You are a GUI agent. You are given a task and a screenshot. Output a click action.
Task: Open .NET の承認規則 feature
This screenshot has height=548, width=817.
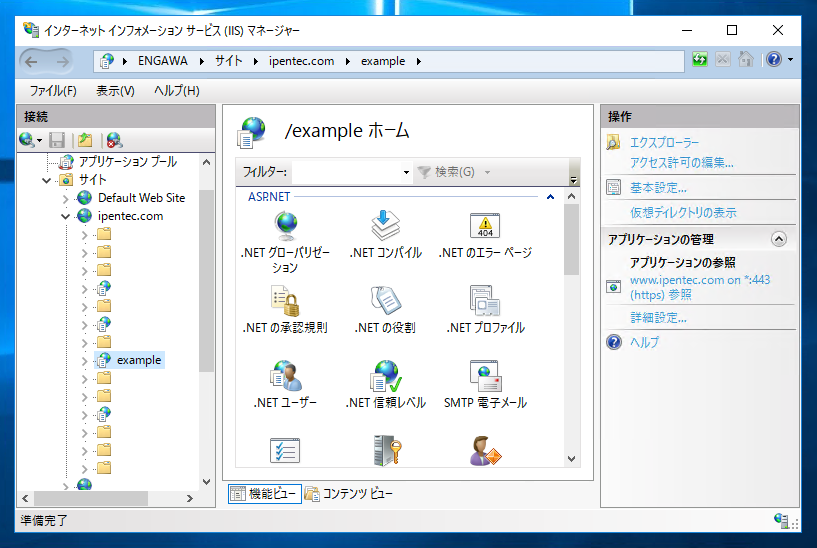pyautogui.click(x=285, y=310)
